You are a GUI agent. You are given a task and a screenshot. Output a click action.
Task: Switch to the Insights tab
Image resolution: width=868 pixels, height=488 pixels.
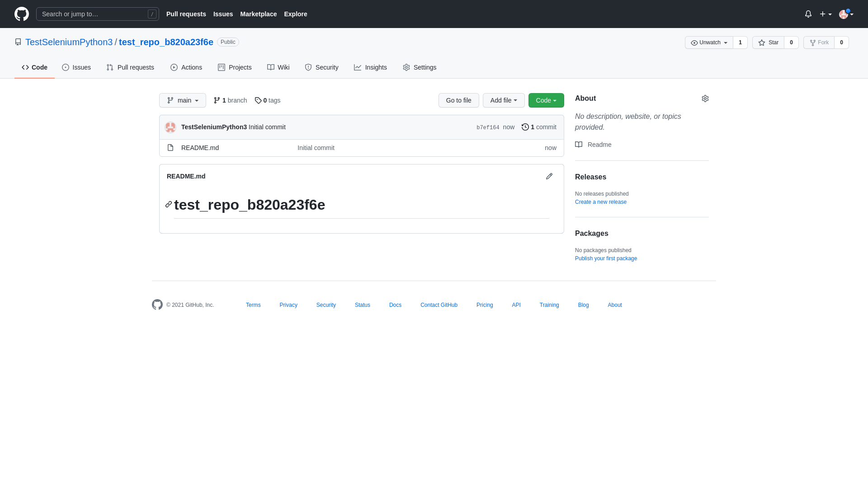click(370, 67)
